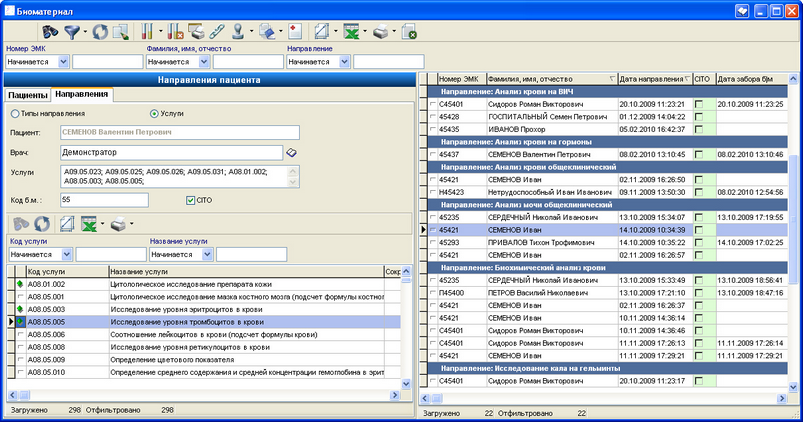The width and height of the screenshot is (803, 422).
Task: Click the services table vertical scrollbar down arrow
Action: pos(406,384)
